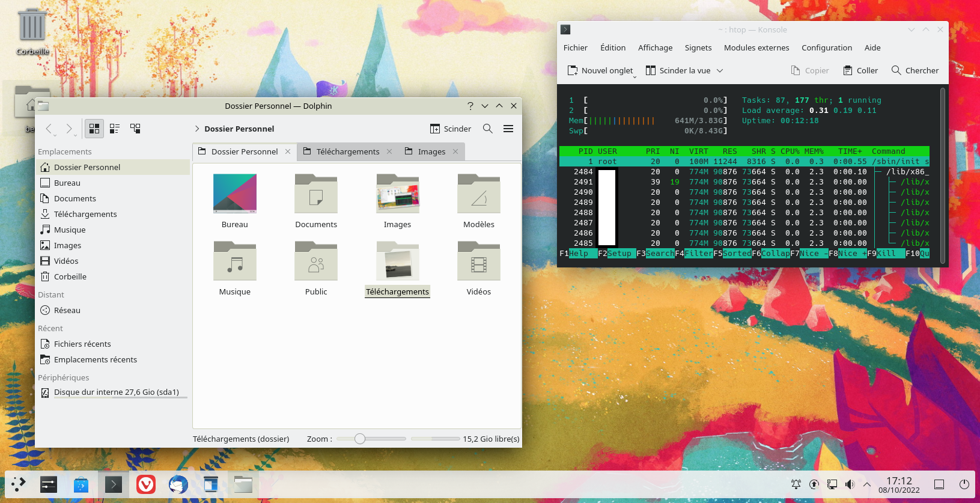Select Disque dur interne 27,6 Gio device
The height and width of the screenshot is (503, 980).
point(113,392)
